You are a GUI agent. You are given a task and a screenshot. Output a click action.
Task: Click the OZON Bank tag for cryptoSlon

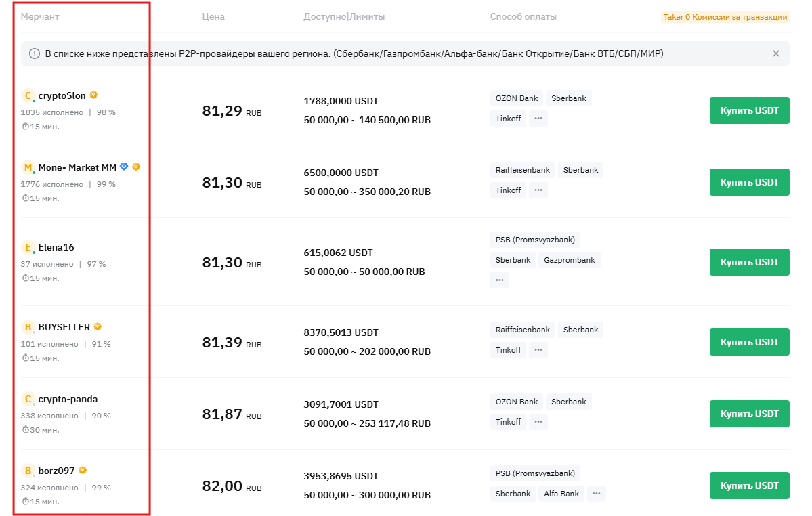[516, 98]
